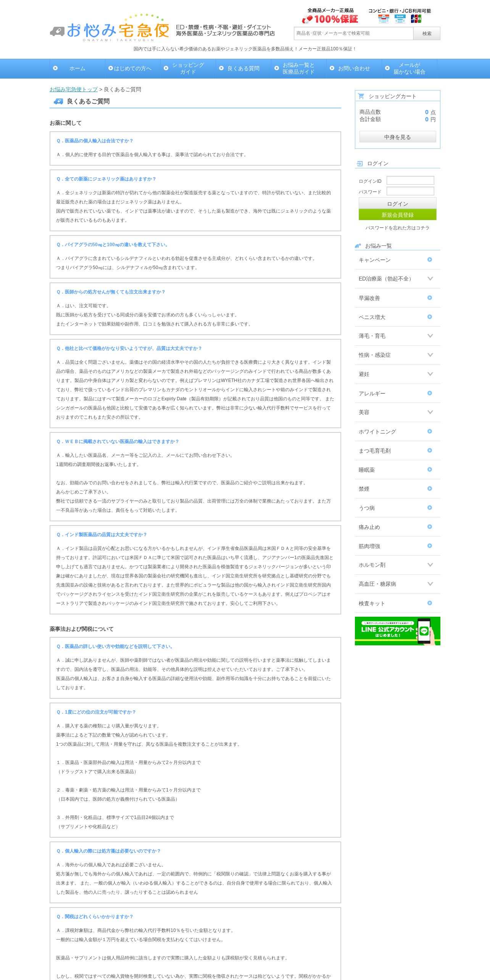Click the circle arrow icon for 検査キット

[x=430, y=603]
